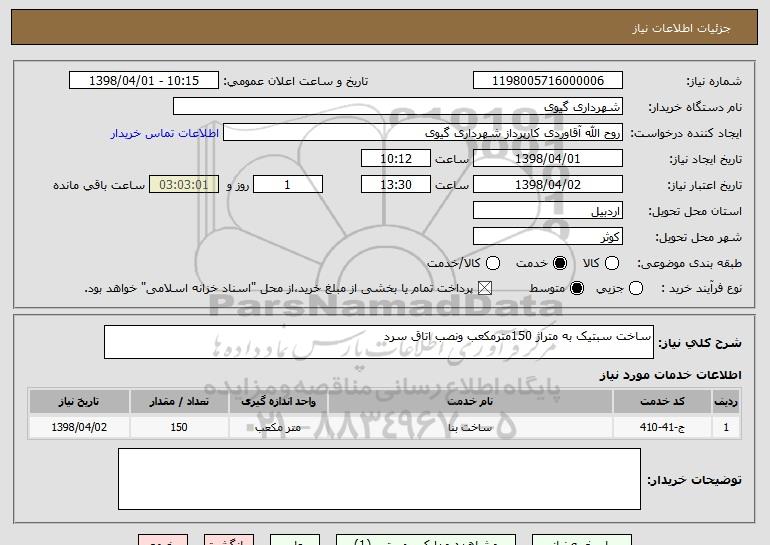Click service name cell ساخت بنا
The width and height of the screenshot is (770, 545).
coord(470,427)
